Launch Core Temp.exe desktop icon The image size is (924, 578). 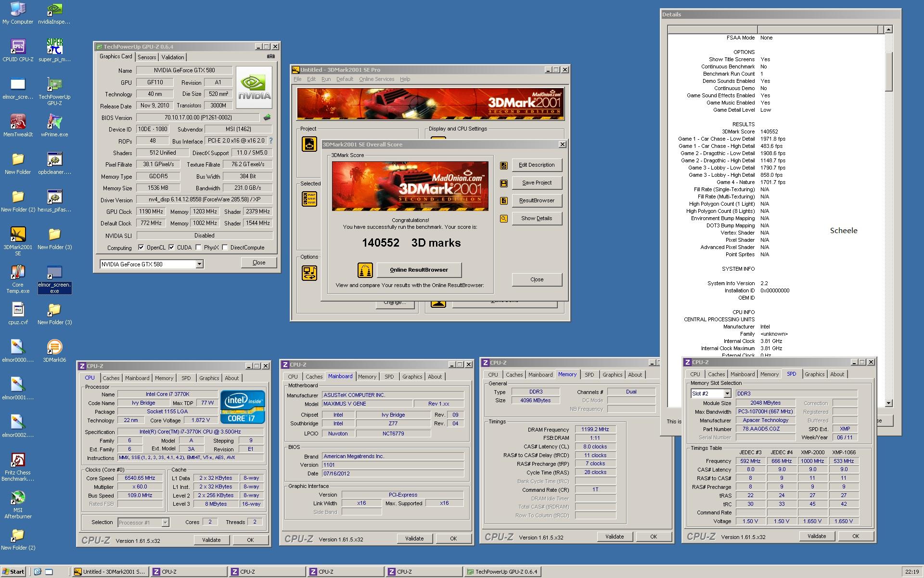18,279
